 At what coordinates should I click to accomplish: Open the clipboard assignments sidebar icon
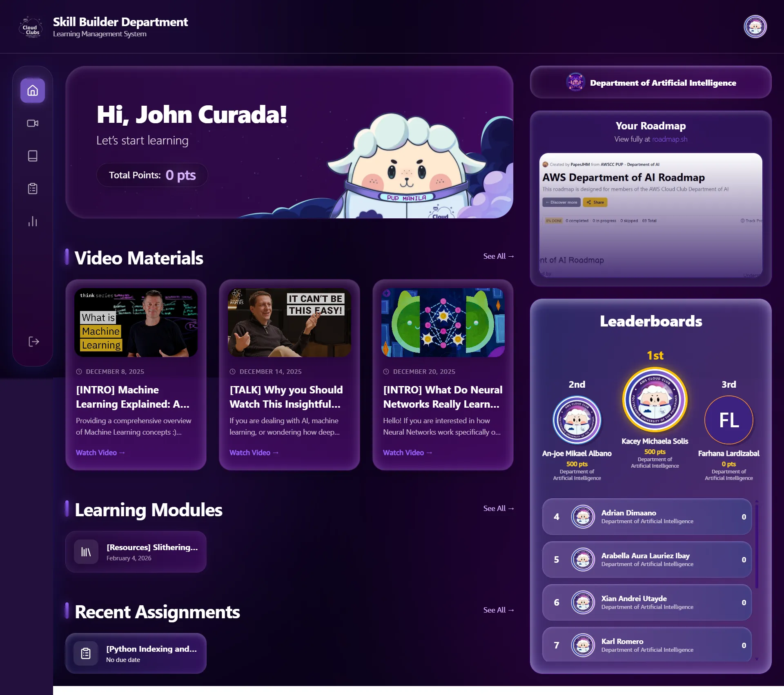tap(33, 189)
